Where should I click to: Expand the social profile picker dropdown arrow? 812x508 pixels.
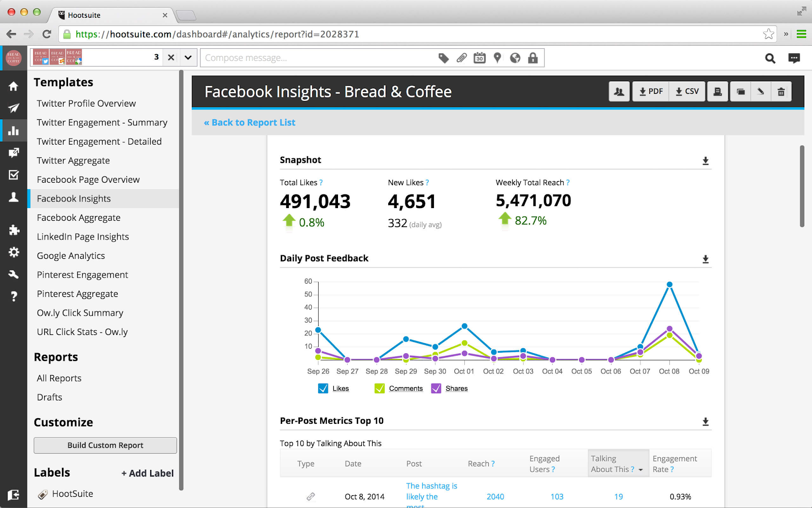[188, 57]
